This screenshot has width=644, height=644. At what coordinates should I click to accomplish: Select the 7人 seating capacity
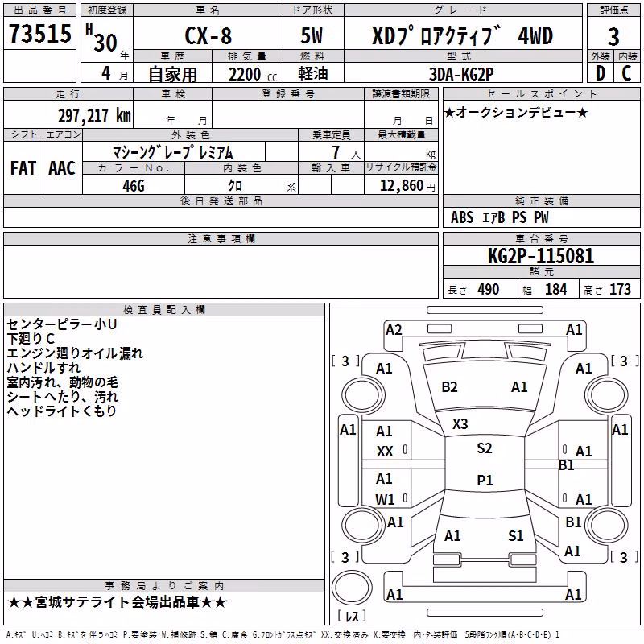tap(346, 152)
